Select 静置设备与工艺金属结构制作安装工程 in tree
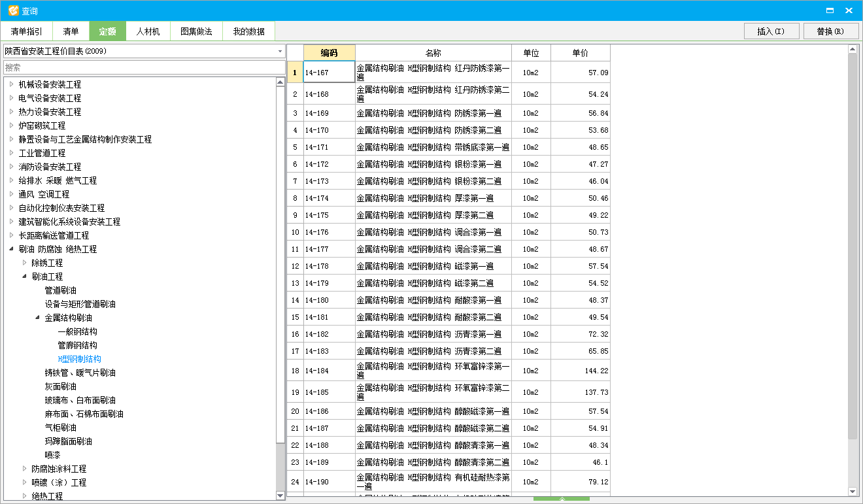This screenshot has height=504, width=863. coord(85,139)
